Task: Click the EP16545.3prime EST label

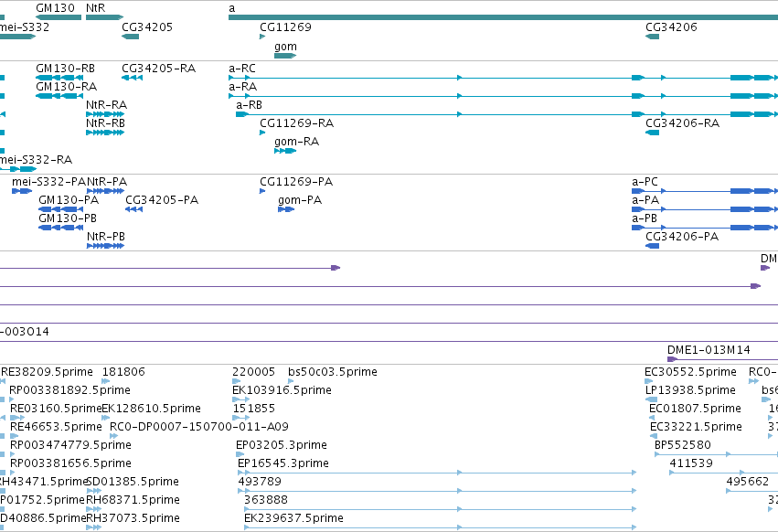Action: coord(282,463)
